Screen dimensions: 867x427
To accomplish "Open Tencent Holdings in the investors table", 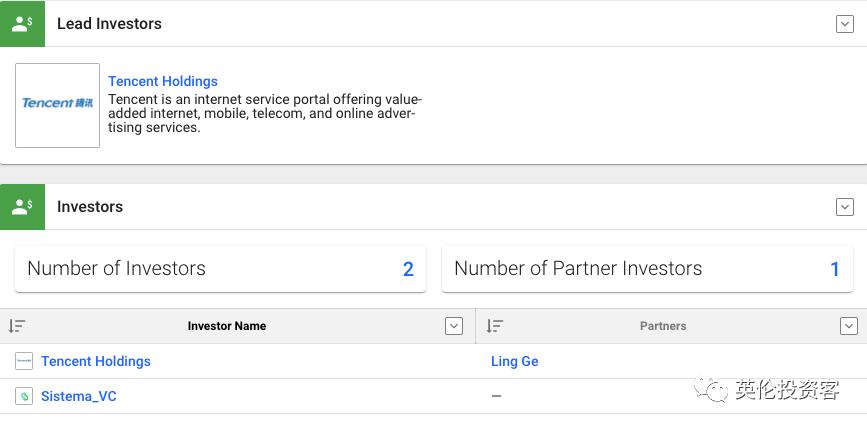I will click(96, 361).
